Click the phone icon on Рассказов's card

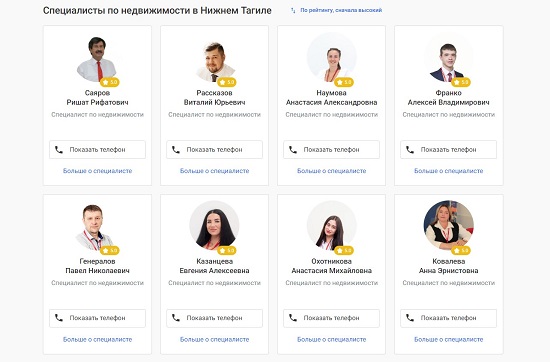[176, 150]
